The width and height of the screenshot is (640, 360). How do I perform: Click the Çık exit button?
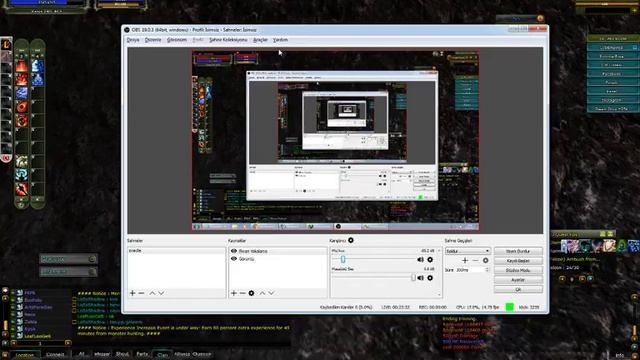pyautogui.click(x=518, y=289)
